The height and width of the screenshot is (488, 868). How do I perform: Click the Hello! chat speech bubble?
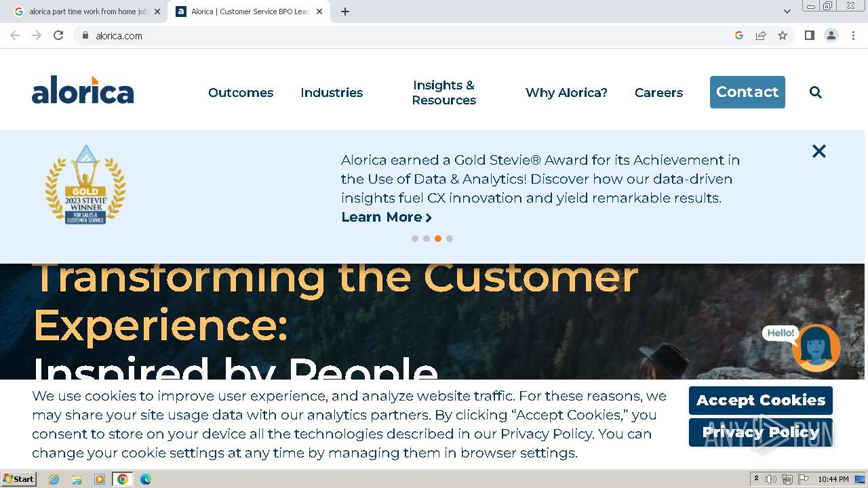pos(781,333)
